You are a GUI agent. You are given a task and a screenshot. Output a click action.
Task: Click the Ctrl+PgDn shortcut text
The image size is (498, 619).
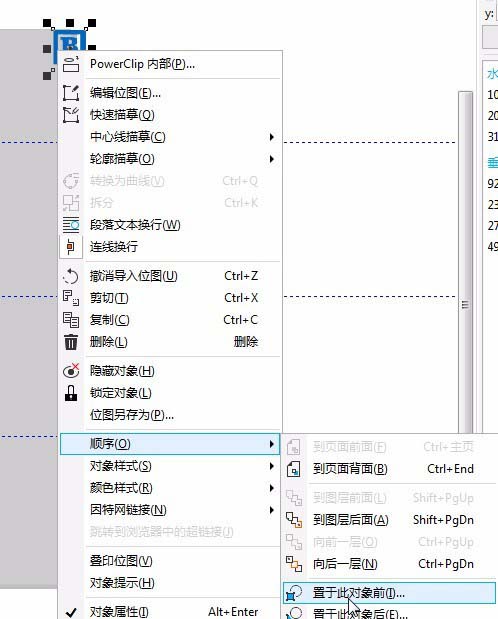click(x=446, y=564)
